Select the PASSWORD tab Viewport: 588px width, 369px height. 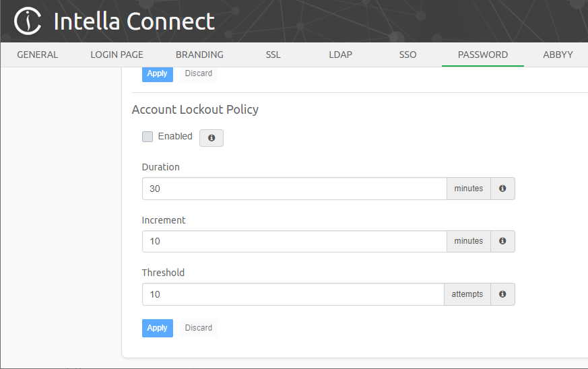483,55
